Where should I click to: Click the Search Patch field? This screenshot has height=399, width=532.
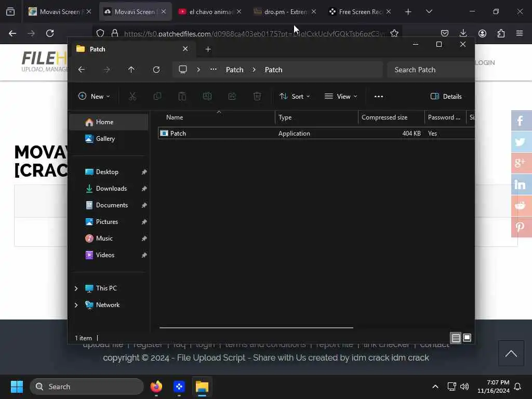[x=431, y=70]
